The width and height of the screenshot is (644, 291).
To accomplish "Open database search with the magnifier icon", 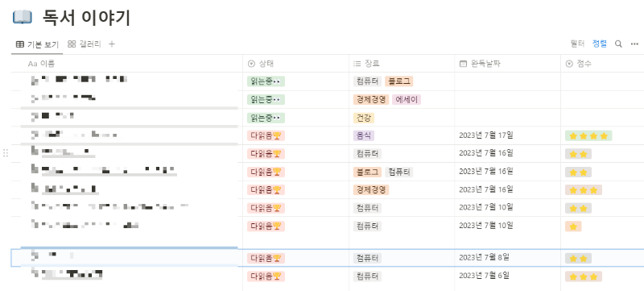I will point(618,44).
